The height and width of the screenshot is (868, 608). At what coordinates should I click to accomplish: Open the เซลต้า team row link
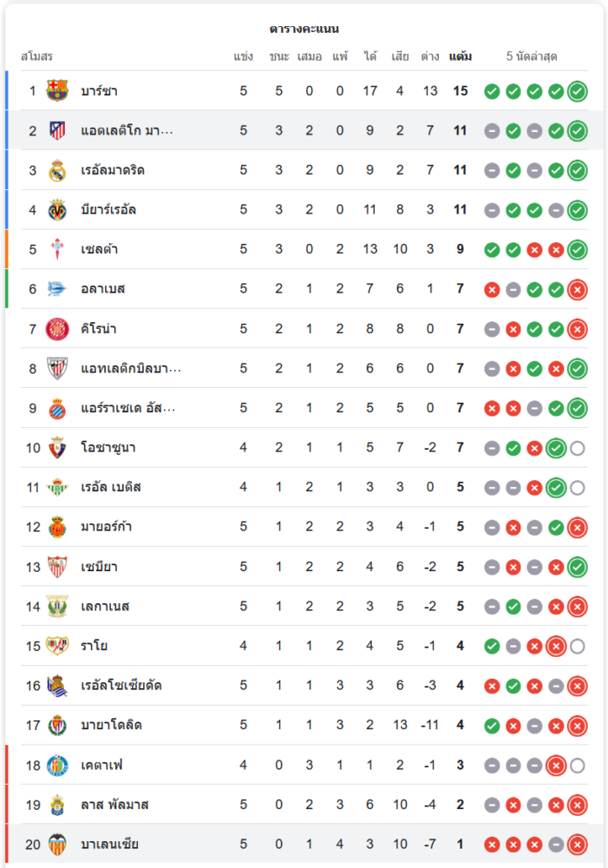[x=99, y=249]
